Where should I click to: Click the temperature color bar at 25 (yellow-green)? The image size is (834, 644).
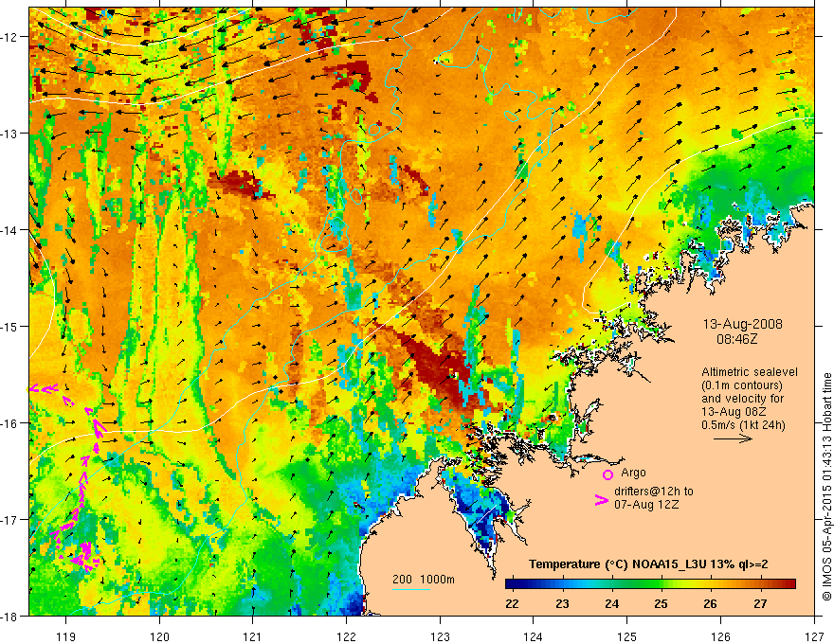click(x=661, y=584)
